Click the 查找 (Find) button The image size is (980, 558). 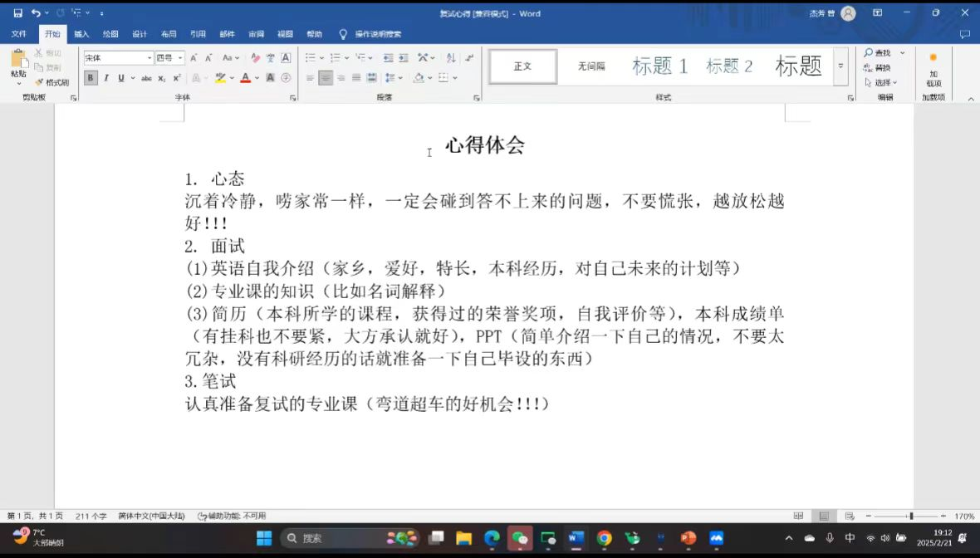coord(877,53)
